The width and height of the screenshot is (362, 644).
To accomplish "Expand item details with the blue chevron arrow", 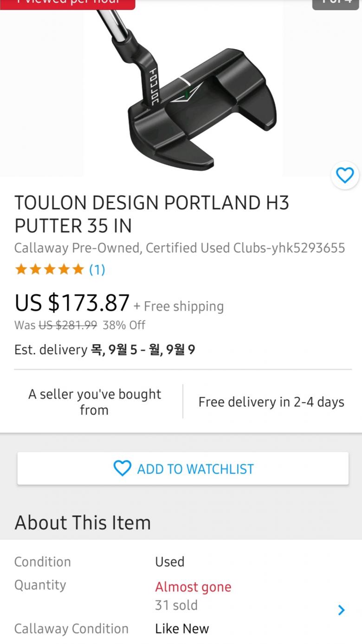I will [x=342, y=610].
